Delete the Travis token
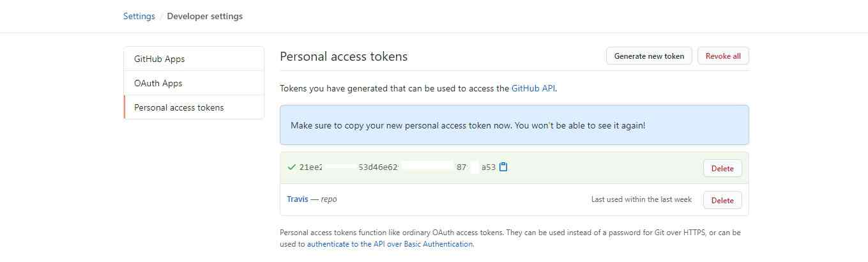 [x=722, y=200]
